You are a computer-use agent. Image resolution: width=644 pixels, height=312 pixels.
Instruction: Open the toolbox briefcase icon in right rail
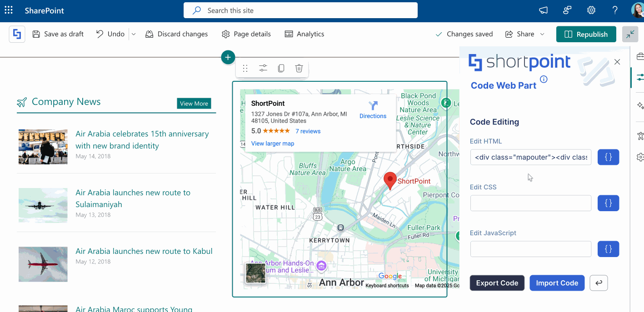tap(640, 56)
